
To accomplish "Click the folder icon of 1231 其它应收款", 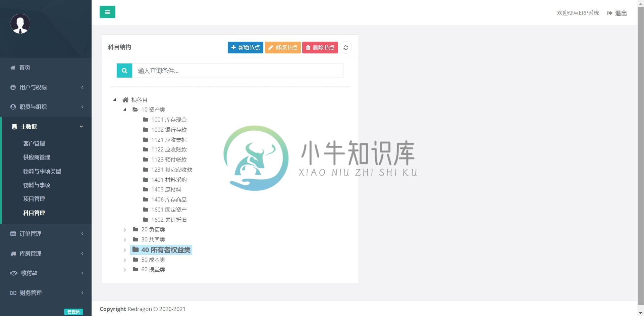I will pos(145,170).
